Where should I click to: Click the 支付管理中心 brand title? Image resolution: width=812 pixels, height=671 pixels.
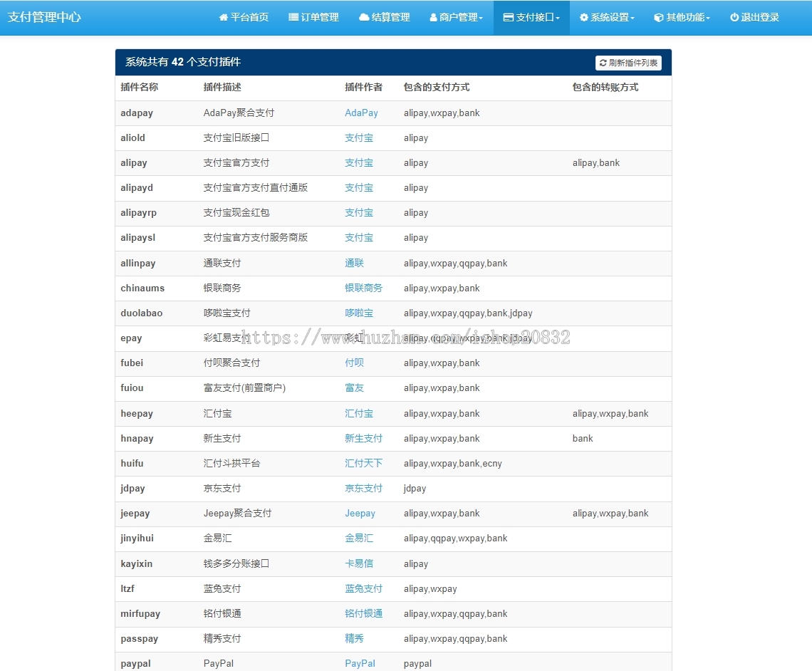[x=44, y=17]
